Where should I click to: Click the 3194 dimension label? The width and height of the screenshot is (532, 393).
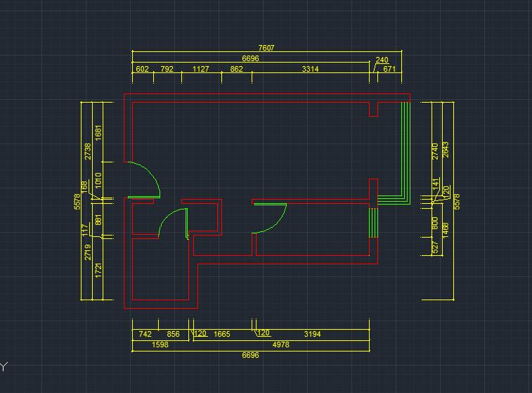click(x=312, y=334)
